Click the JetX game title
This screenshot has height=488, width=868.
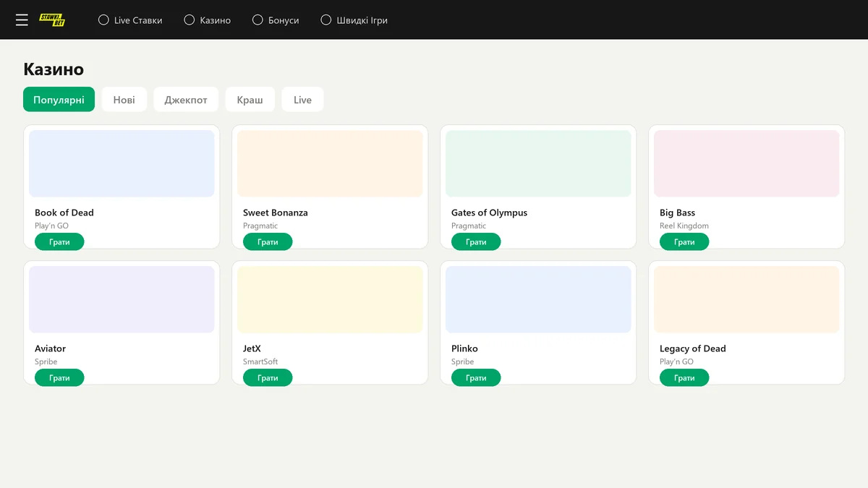(252, 348)
